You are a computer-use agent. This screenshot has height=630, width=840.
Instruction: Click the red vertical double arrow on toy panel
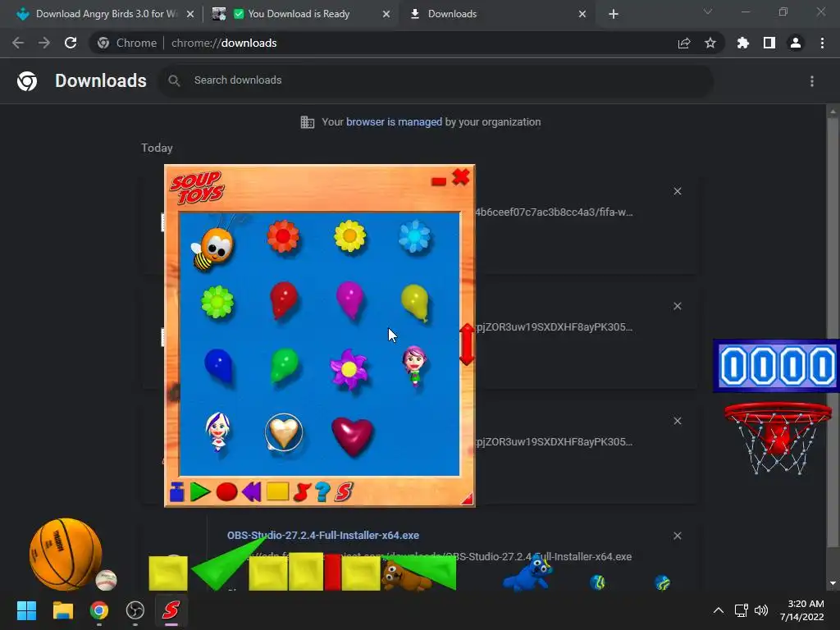pos(467,345)
